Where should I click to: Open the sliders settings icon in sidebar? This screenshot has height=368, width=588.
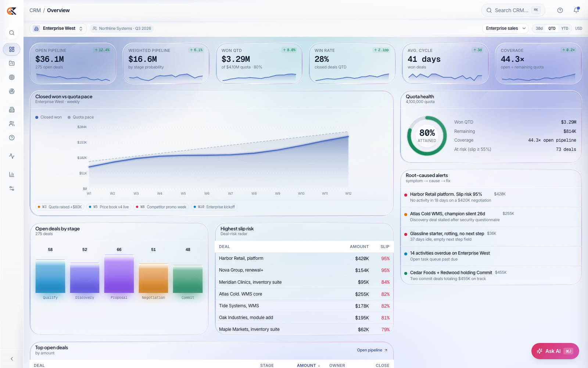pyautogui.click(x=12, y=188)
